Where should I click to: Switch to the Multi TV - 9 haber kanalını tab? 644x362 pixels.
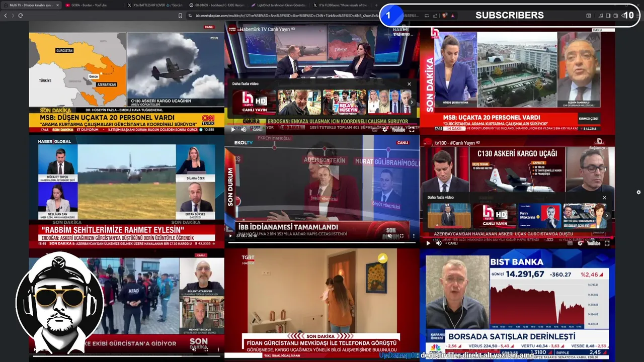pyautogui.click(x=30, y=5)
